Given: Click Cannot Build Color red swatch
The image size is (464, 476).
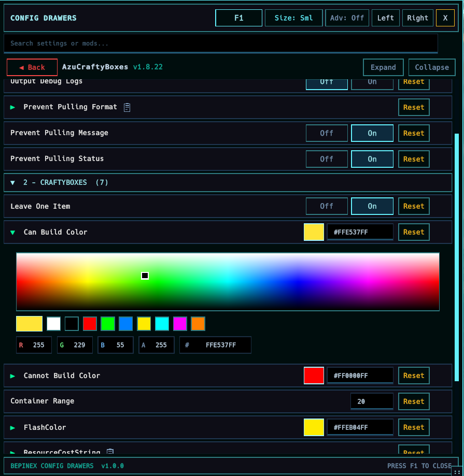Looking at the screenshot, I should point(314,376).
